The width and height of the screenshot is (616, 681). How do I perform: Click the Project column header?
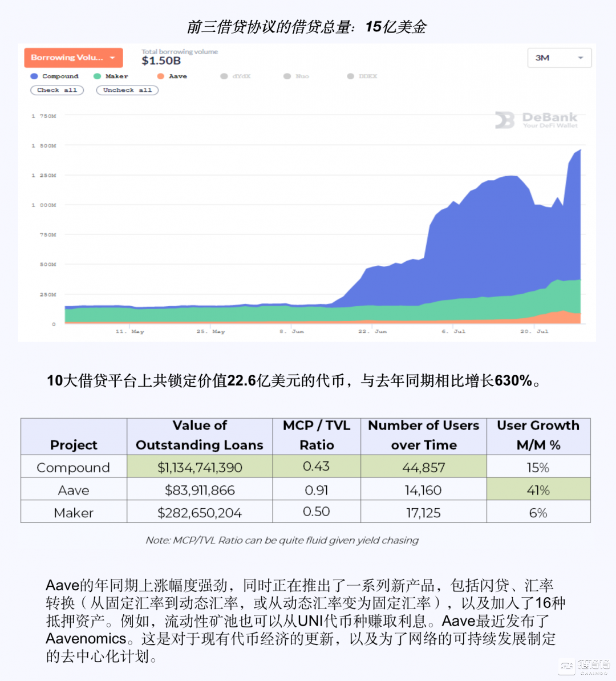pyautogui.click(x=74, y=436)
